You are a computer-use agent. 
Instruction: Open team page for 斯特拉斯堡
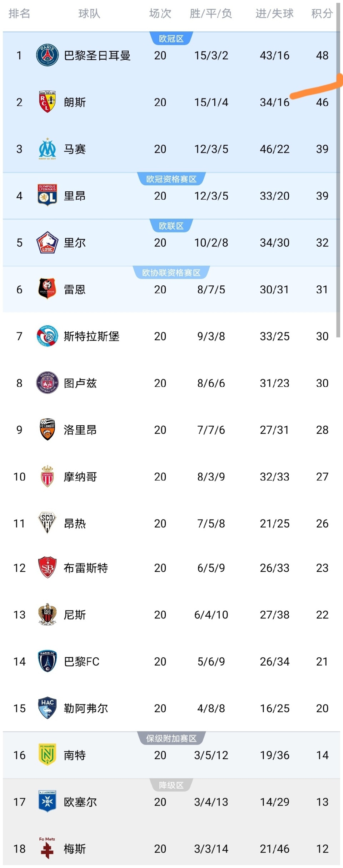pyautogui.click(x=91, y=336)
